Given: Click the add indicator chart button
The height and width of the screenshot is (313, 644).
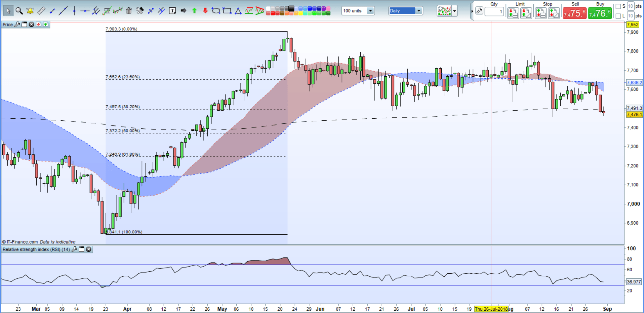Looking at the screenshot, I should tap(444, 11).
